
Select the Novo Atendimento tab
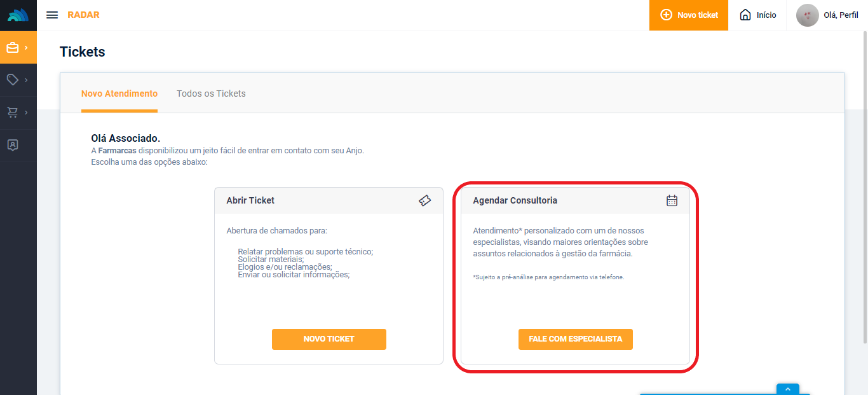coord(119,94)
